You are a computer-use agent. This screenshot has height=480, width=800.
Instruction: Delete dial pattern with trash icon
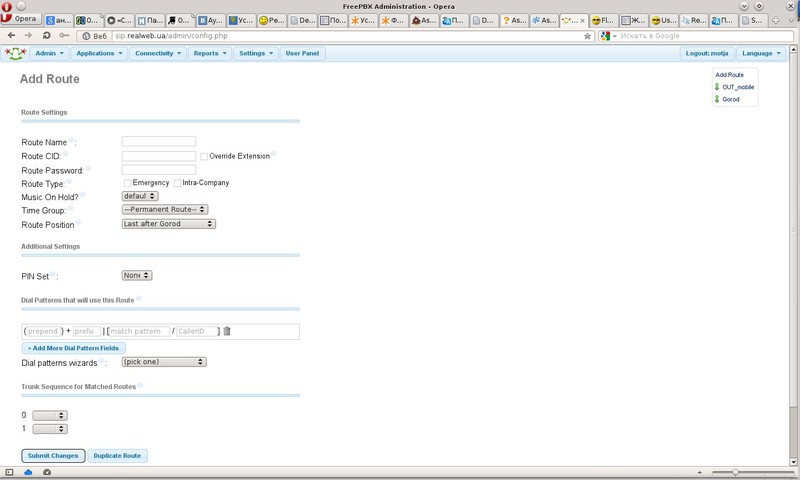point(227,331)
